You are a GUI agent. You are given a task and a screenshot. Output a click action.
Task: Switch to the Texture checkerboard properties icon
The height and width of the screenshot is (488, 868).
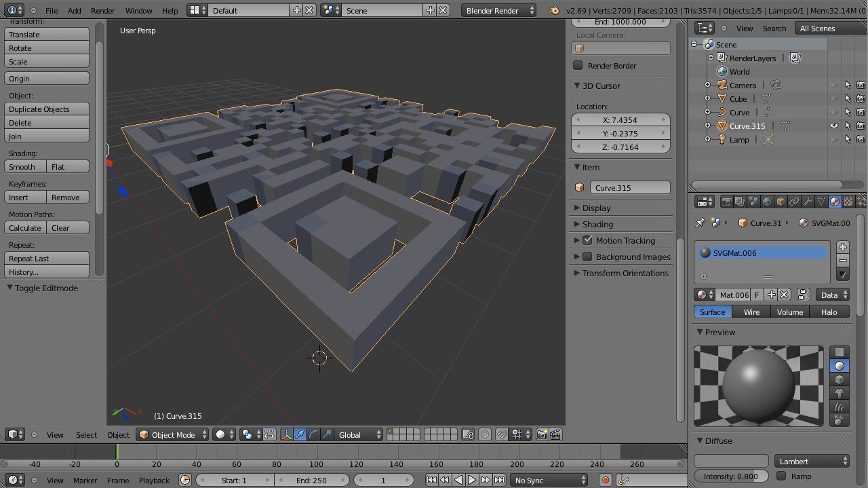tap(847, 202)
